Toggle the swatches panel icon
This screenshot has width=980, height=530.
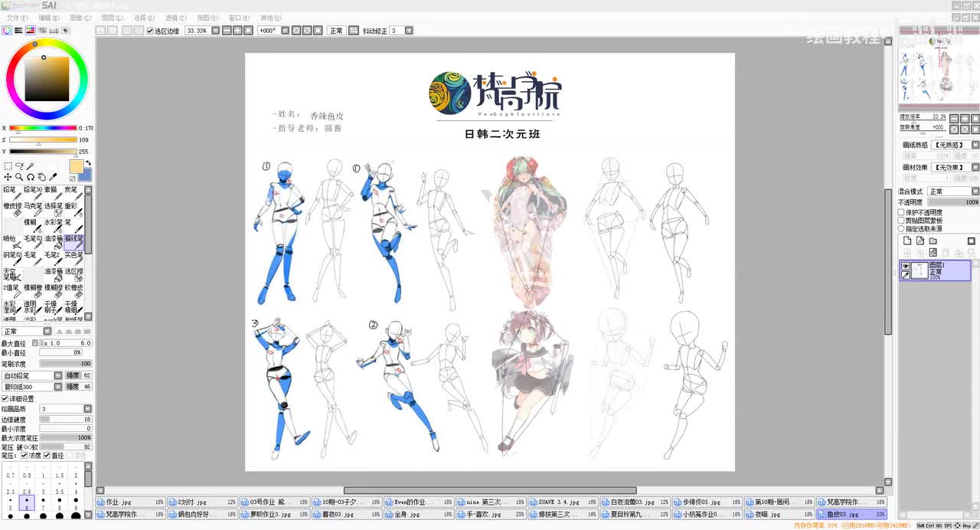click(x=54, y=31)
